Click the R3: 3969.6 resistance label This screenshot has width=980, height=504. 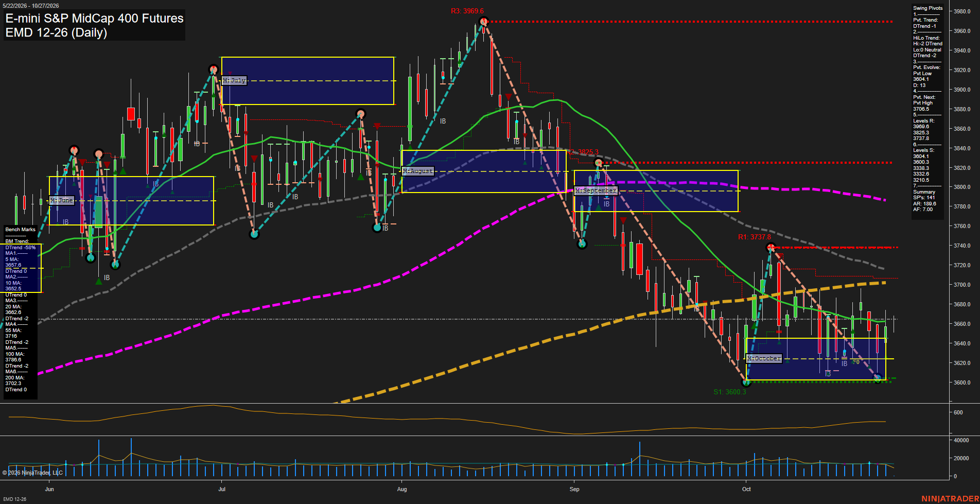pos(467,11)
